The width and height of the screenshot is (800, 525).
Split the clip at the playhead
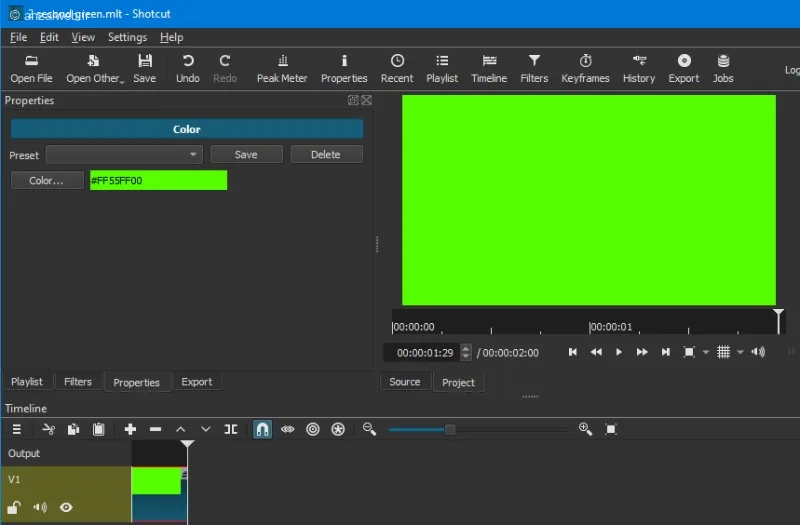pyautogui.click(x=231, y=430)
